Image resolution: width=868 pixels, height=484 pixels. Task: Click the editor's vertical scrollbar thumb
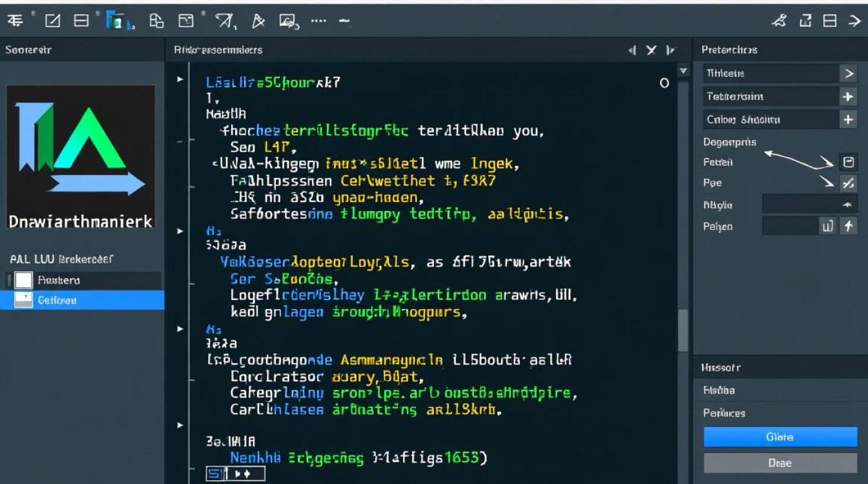point(683,329)
